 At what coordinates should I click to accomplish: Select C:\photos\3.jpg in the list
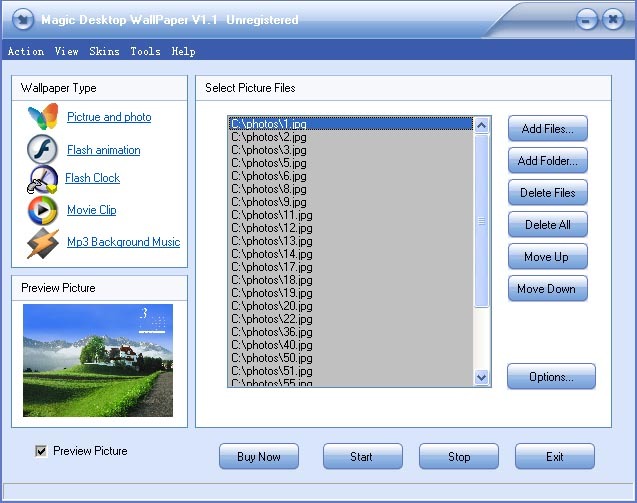tap(351, 150)
